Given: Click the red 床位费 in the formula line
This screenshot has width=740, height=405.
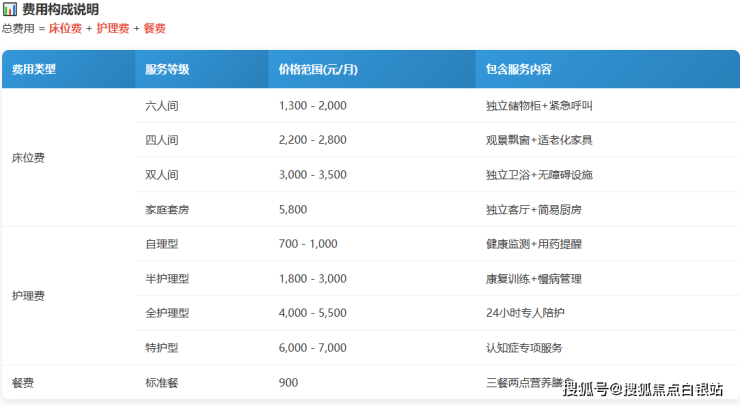Looking at the screenshot, I should (67, 29).
